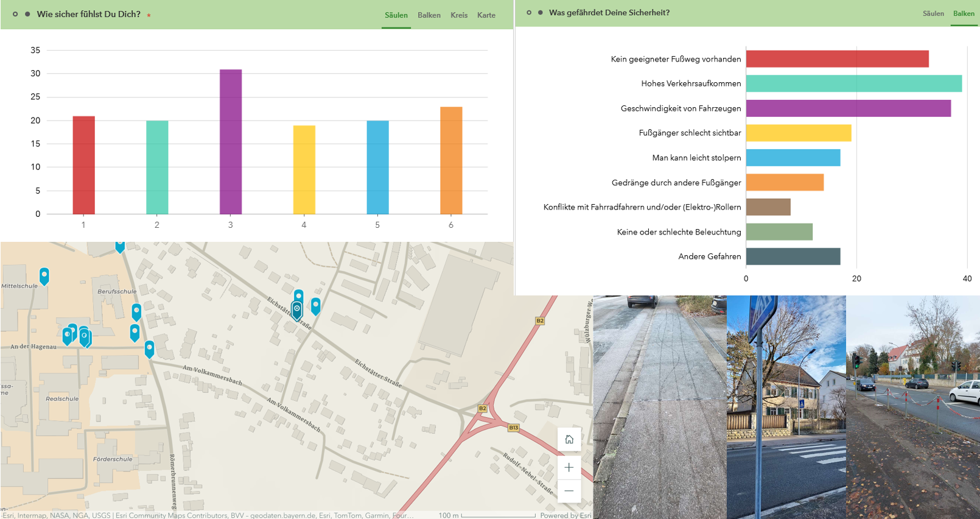Select the map pin just below Berufsschule label
The width and height of the screenshot is (980, 519).
pyautogui.click(x=136, y=312)
